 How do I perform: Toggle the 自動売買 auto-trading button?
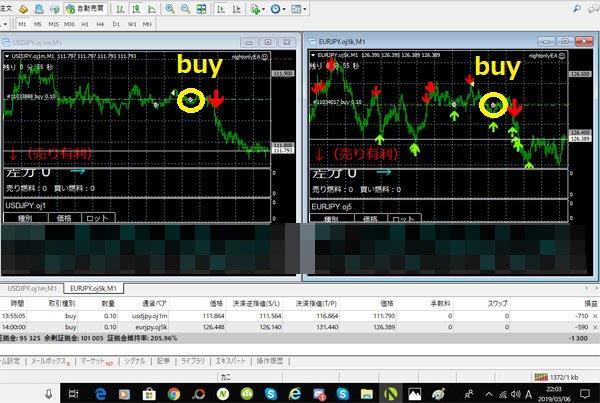[85, 8]
